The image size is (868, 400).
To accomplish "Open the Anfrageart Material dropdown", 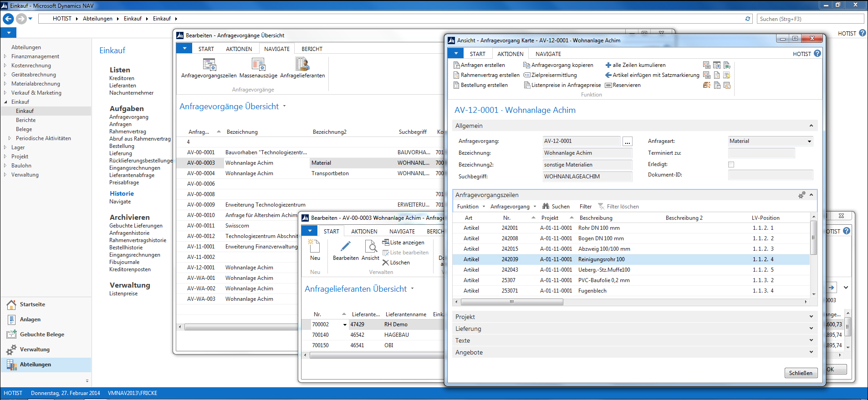I will [x=809, y=141].
